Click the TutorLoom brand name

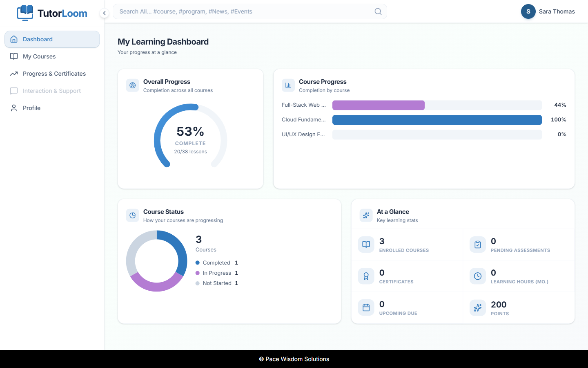click(x=62, y=13)
